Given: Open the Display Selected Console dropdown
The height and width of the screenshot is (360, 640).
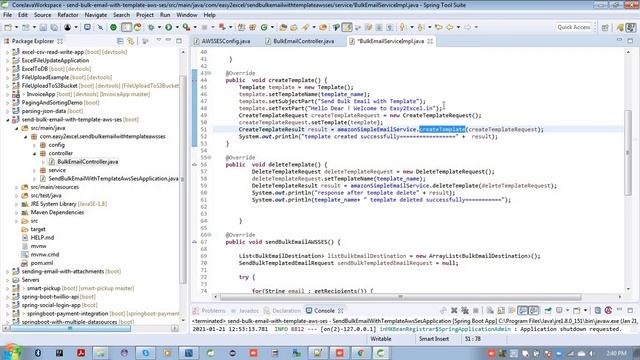Looking at the screenshot, I should point(567,311).
